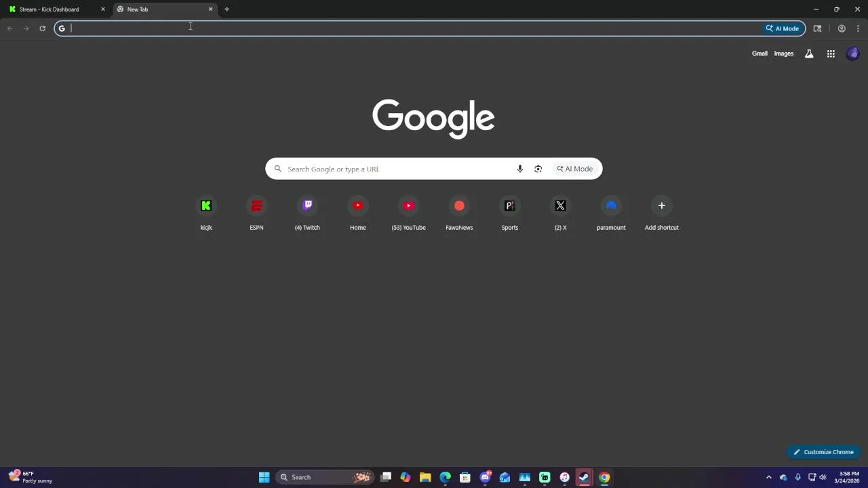
Task: Click the browser back arrow
Action: (9, 28)
